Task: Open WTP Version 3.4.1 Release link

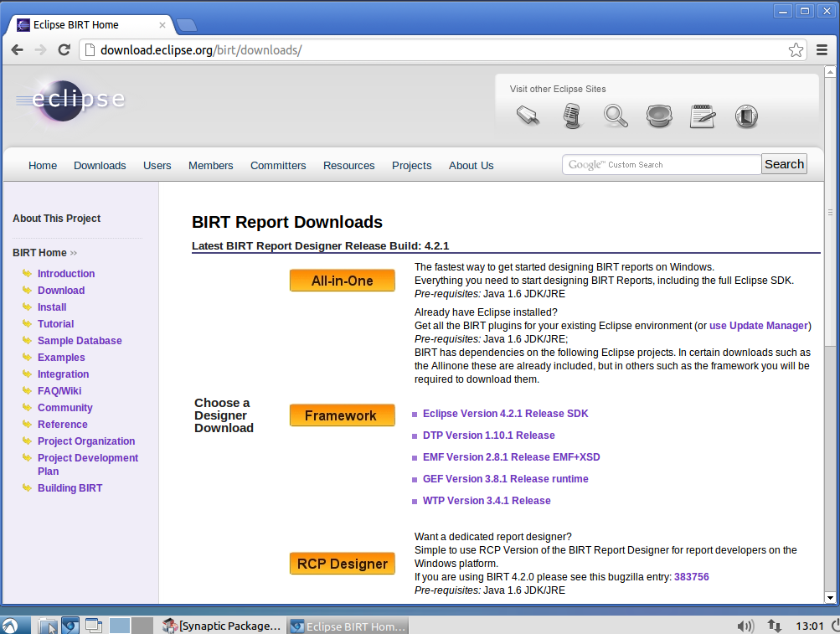Action: click(x=487, y=501)
